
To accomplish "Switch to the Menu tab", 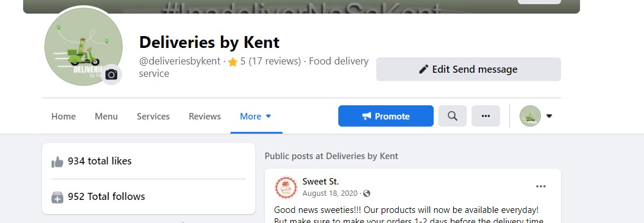I will 107,117.
